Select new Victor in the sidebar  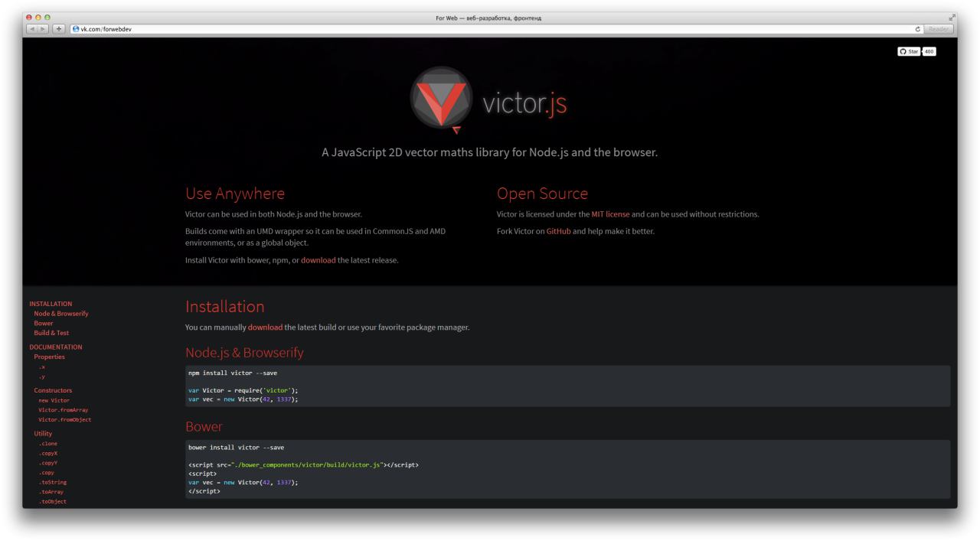(54, 400)
